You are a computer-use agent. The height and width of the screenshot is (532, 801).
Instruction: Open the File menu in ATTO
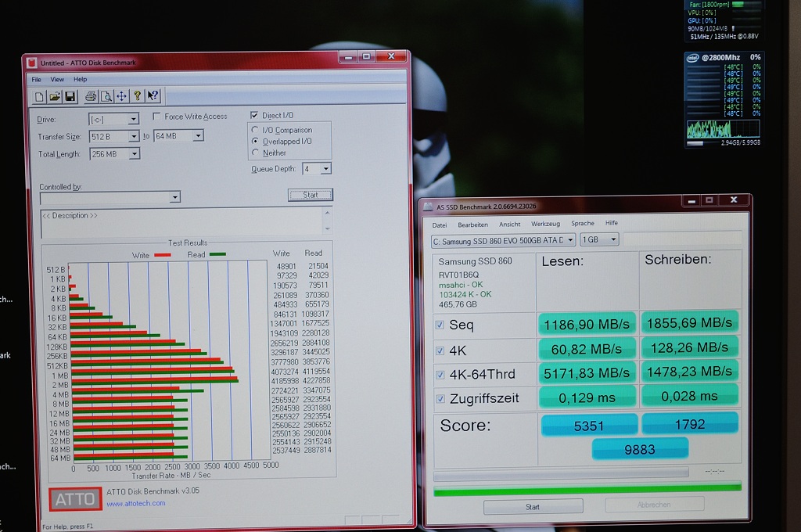coord(36,80)
